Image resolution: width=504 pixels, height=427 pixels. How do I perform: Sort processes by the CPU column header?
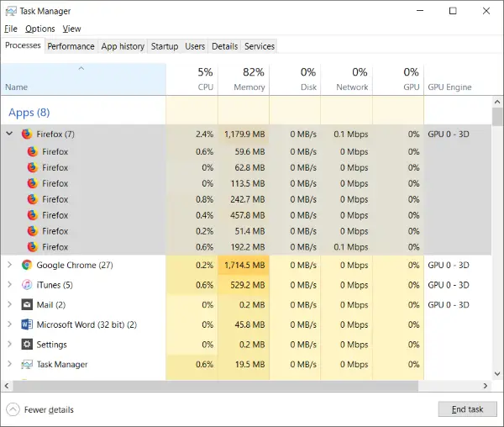click(x=192, y=79)
